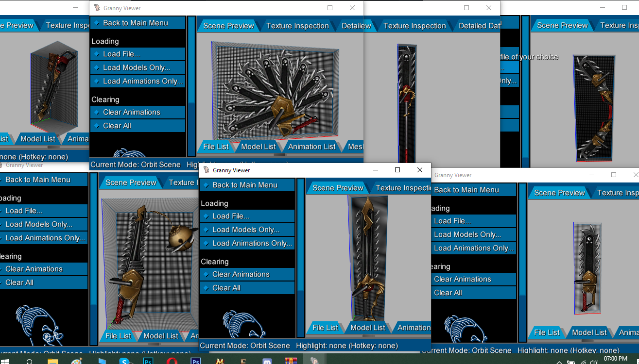Click the title bar app icon of the front center Granny Viewer window

tap(207, 170)
